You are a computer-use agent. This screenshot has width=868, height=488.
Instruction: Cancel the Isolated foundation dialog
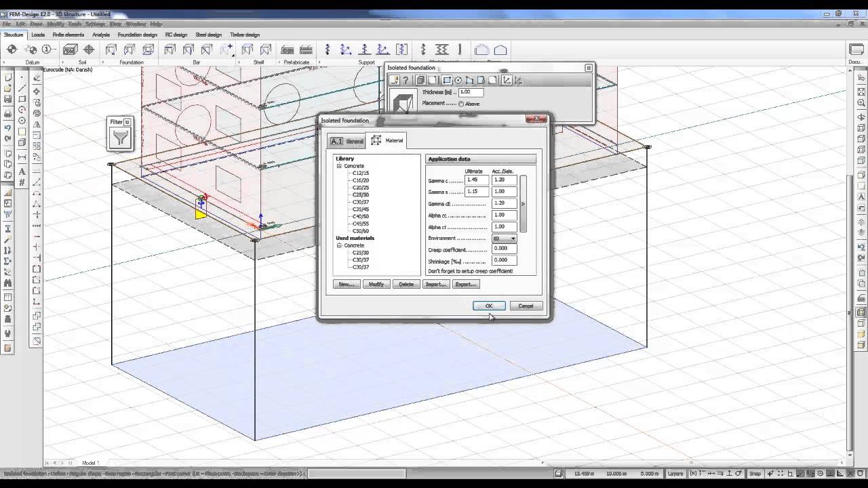pyautogui.click(x=526, y=306)
